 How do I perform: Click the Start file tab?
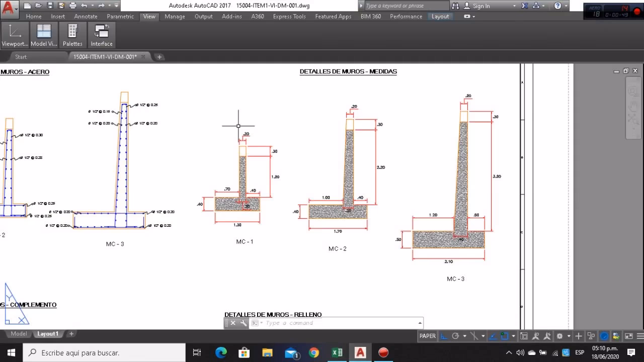click(21, 57)
